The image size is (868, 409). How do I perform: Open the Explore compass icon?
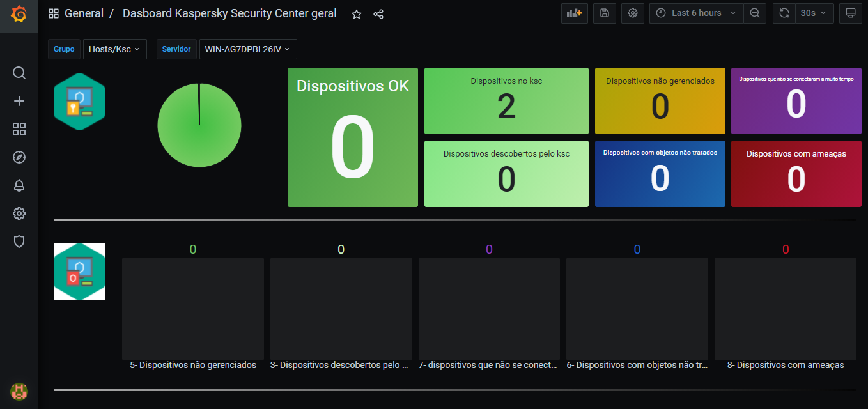tap(19, 157)
